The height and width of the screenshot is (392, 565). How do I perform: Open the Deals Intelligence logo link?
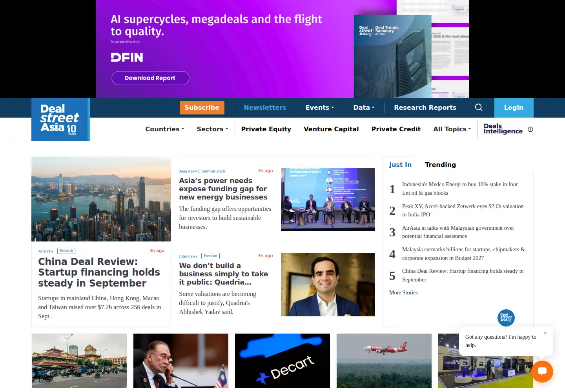503,129
